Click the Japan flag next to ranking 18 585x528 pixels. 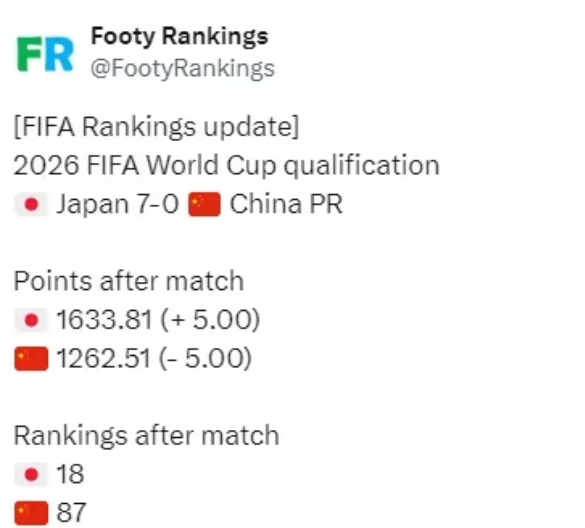31,475
